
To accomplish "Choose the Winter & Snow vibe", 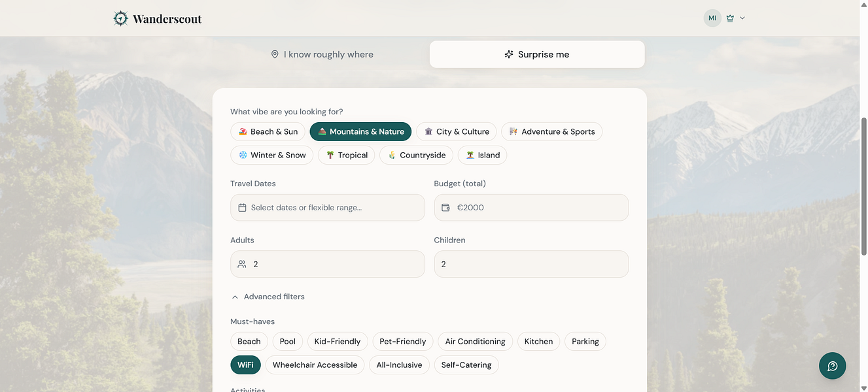I will coord(271,155).
